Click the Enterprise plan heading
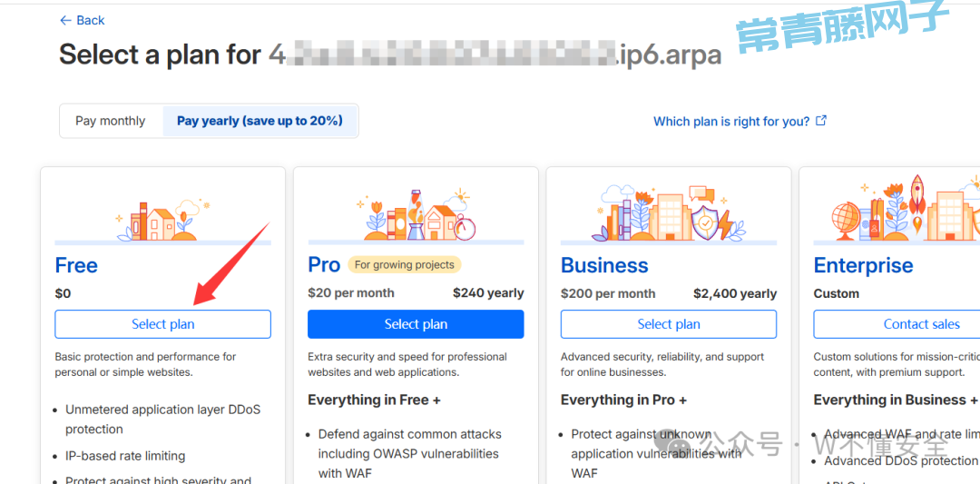Viewport: 980px width, 484px height. (863, 265)
